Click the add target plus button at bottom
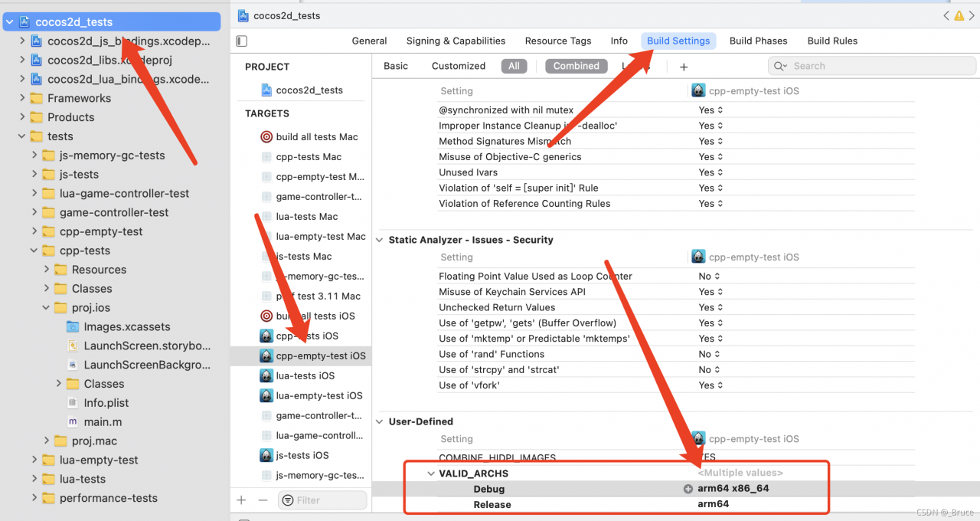 241,500
